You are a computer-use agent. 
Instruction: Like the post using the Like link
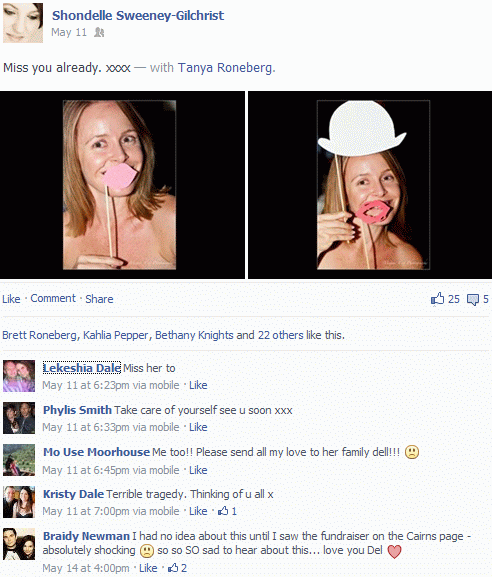pos(11,299)
